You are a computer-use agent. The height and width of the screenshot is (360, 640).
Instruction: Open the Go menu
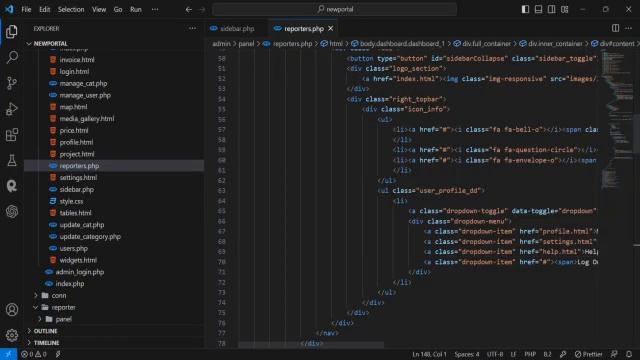pos(118,9)
